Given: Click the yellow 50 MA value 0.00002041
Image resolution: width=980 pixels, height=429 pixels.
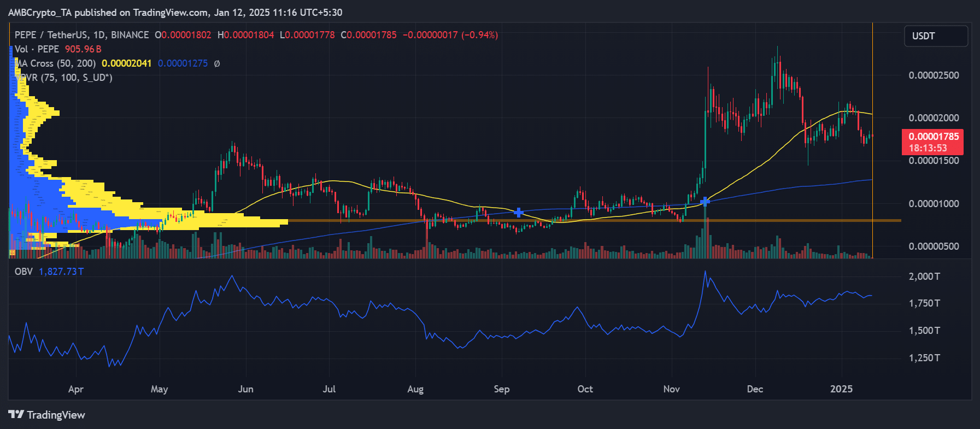Looking at the screenshot, I should pyautogui.click(x=126, y=63).
